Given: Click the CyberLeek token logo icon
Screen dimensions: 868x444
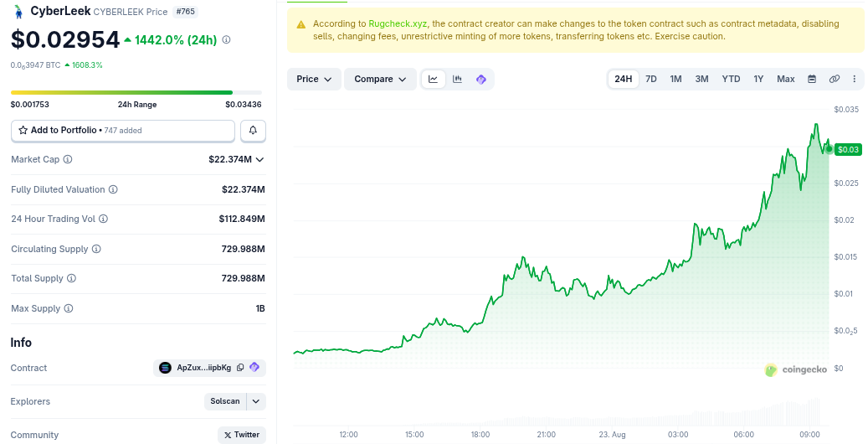Looking at the screenshot, I should tap(18, 12).
